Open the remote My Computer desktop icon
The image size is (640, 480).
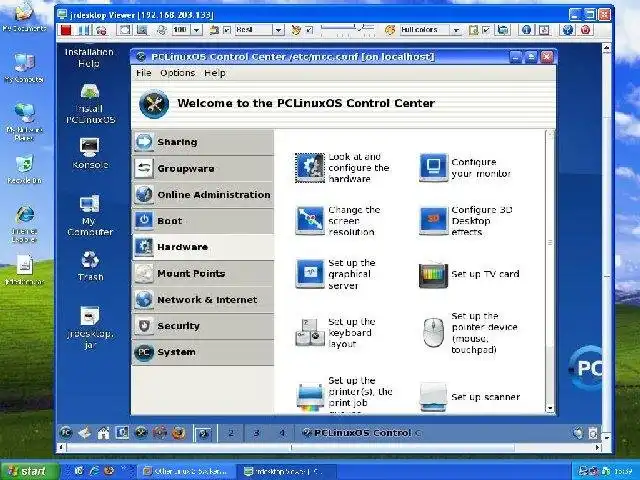(x=90, y=216)
